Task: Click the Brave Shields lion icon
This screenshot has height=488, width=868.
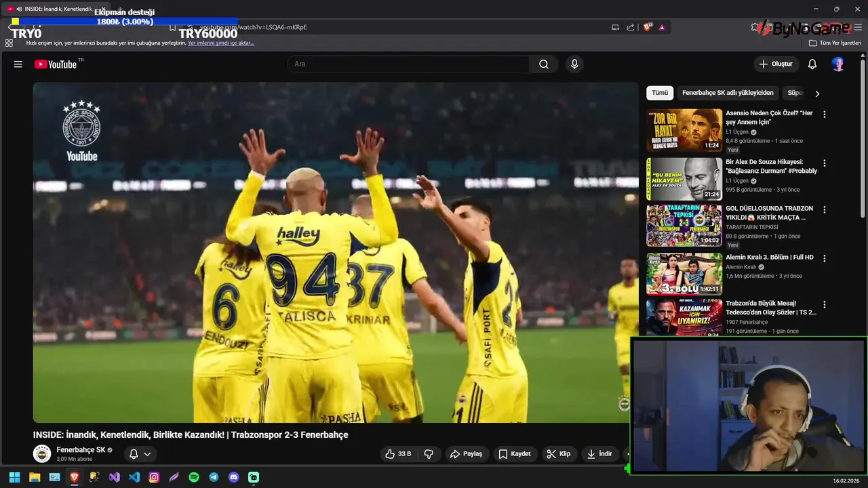Action: (x=648, y=27)
